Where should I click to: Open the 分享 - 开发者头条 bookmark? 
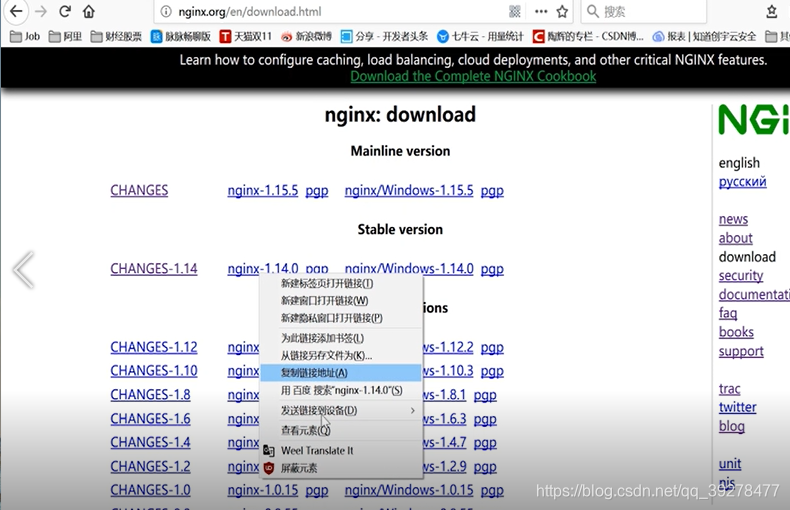pyautogui.click(x=384, y=36)
